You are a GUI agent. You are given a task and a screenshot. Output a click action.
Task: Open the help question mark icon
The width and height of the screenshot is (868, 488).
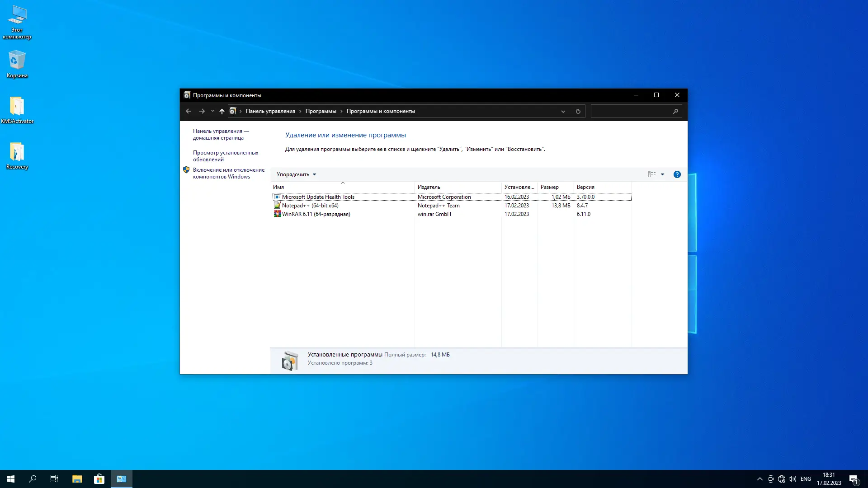pyautogui.click(x=677, y=174)
